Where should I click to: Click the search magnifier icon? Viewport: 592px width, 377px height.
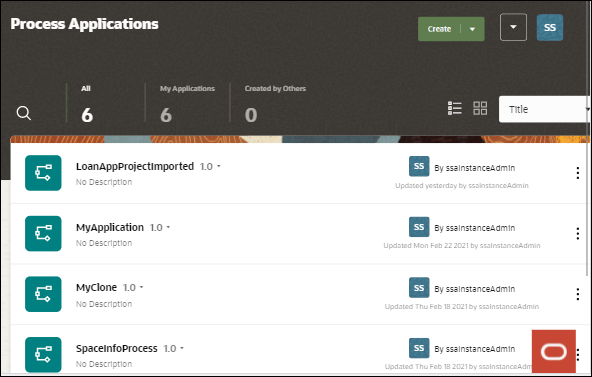pyautogui.click(x=23, y=113)
